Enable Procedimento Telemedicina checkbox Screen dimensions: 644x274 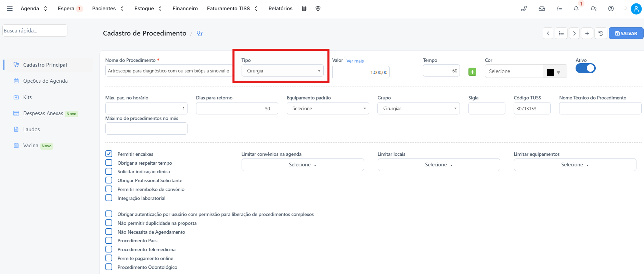(109, 249)
